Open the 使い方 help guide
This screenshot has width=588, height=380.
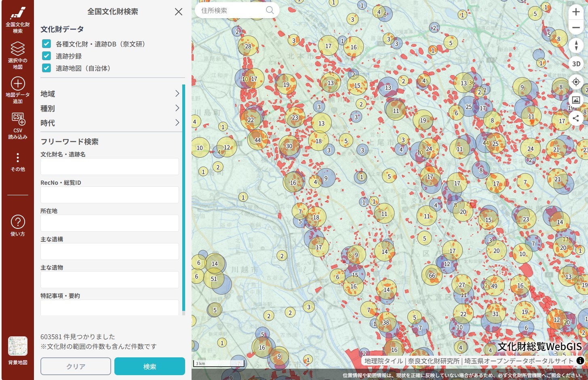click(x=17, y=226)
